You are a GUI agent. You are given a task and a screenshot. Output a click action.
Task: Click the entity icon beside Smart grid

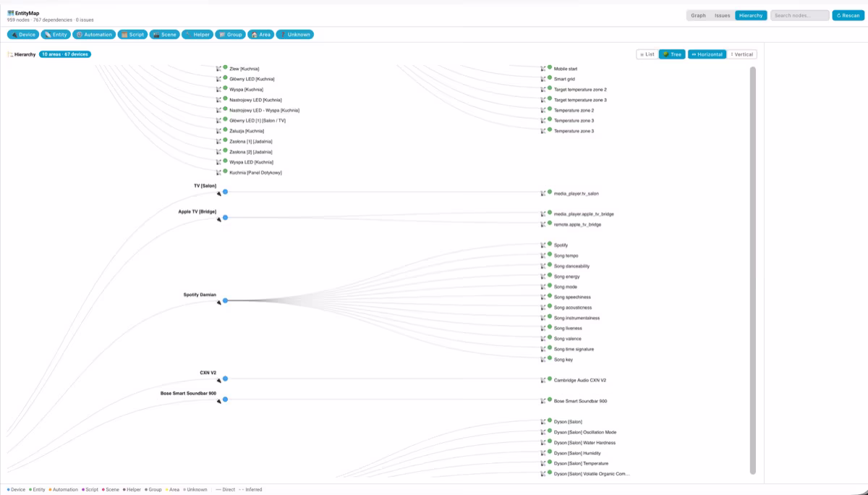pyautogui.click(x=542, y=79)
